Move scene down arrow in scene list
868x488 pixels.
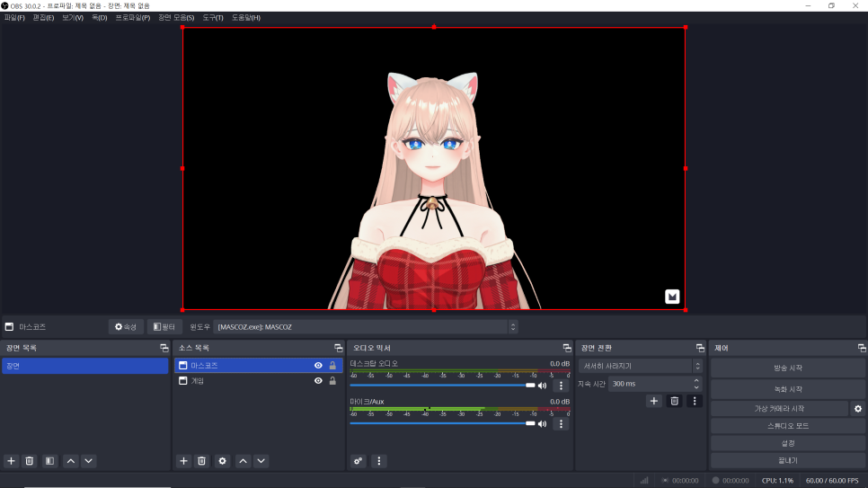click(x=89, y=461)
